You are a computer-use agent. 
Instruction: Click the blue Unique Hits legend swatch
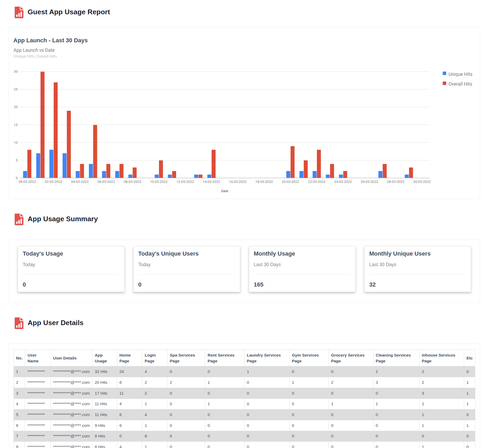(x=444, y=73)
